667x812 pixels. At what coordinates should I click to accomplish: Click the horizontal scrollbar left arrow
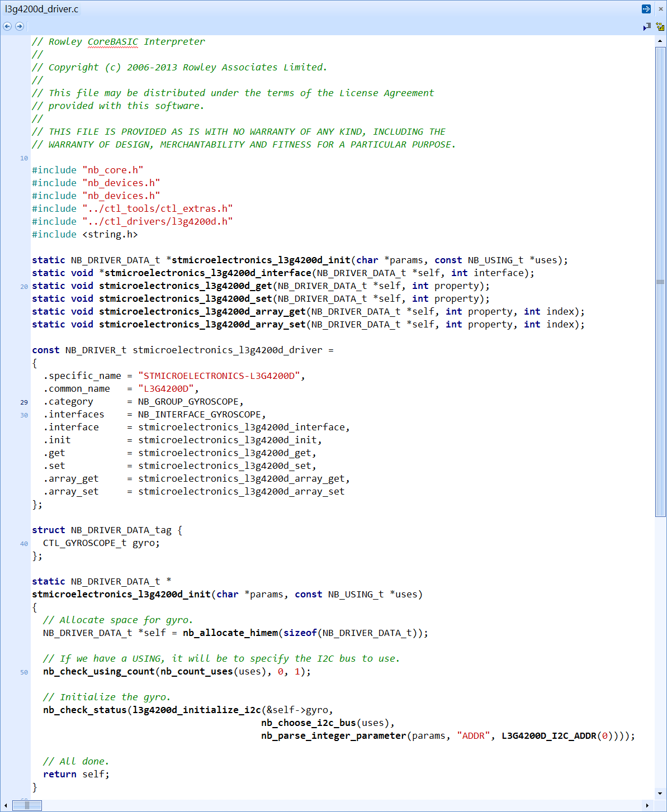(x=6, y=805)
